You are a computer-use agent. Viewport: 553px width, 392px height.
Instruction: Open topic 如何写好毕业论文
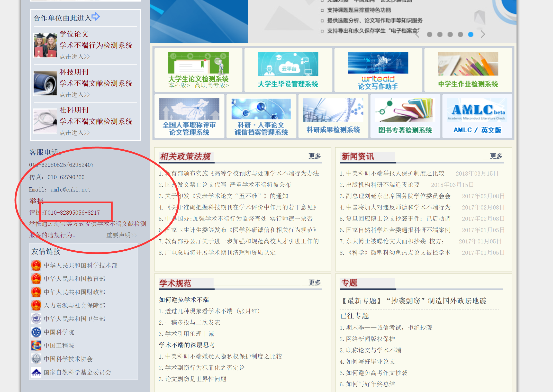(370, 362)
